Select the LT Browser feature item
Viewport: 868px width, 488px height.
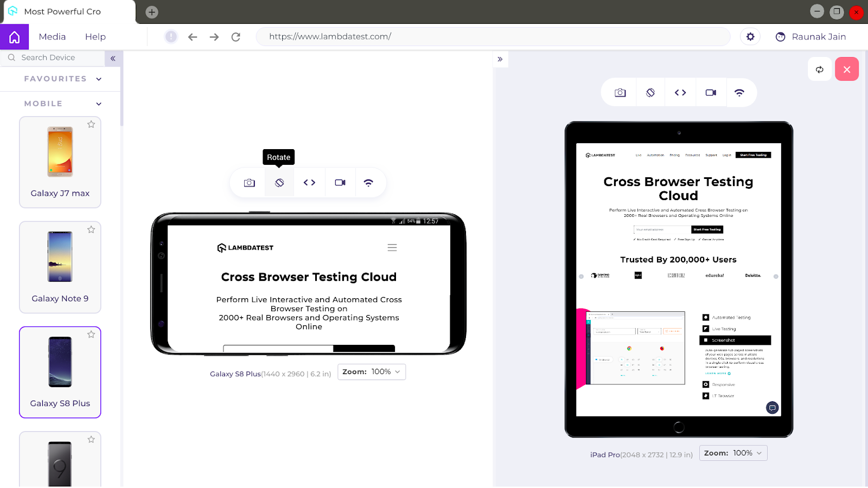718,396
